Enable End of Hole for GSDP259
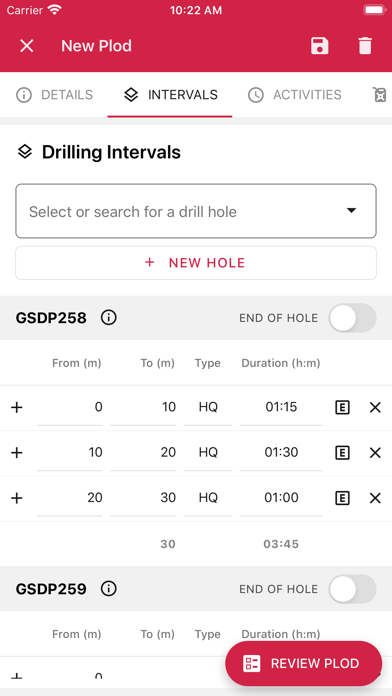Image resolution: width=392 pixels, height=696 pixels. 352,589
